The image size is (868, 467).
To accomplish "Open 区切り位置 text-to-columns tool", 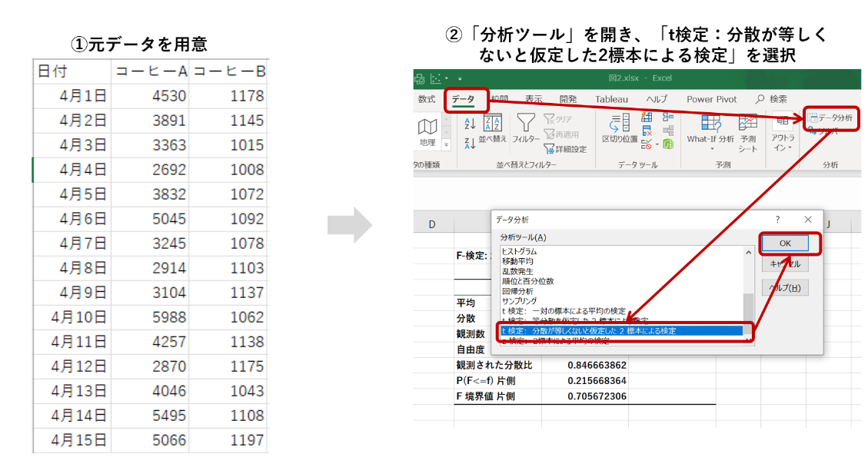I will (x=620, y=128).
